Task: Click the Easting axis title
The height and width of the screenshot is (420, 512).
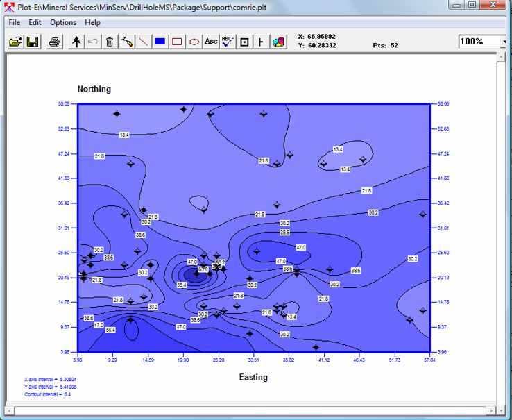Action: 253,377
